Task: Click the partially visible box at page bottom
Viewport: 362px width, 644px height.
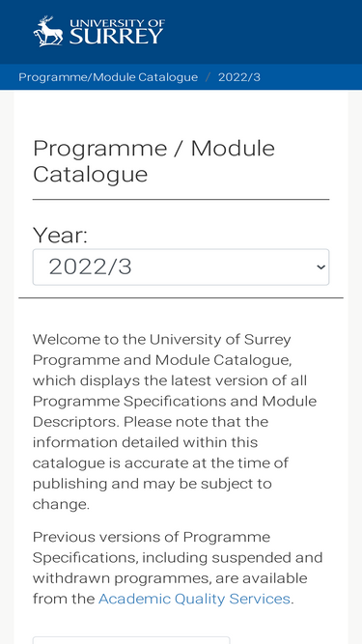Action: pos(131,640)
